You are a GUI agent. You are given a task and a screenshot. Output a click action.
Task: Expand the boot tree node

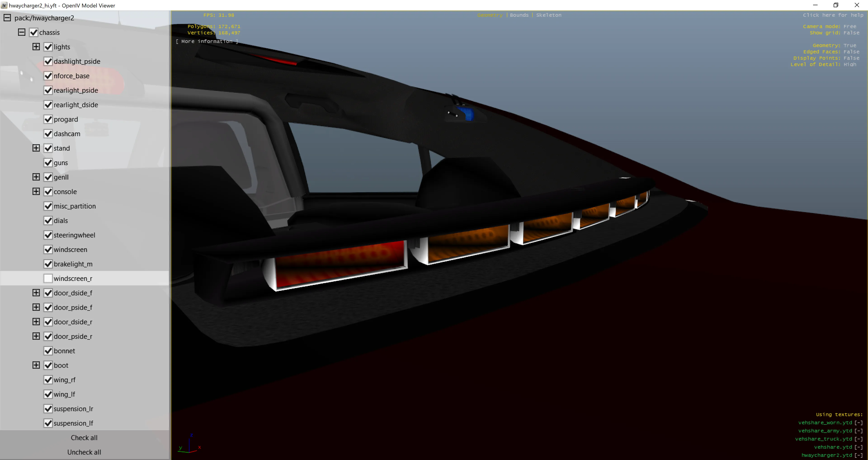tap(36, 365)
